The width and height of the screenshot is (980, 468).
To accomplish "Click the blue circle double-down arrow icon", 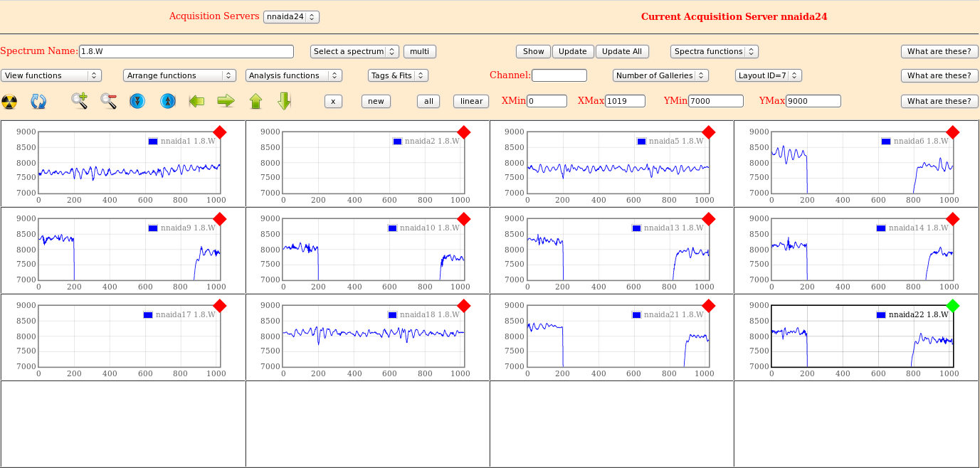I will [x=137, y=101].
